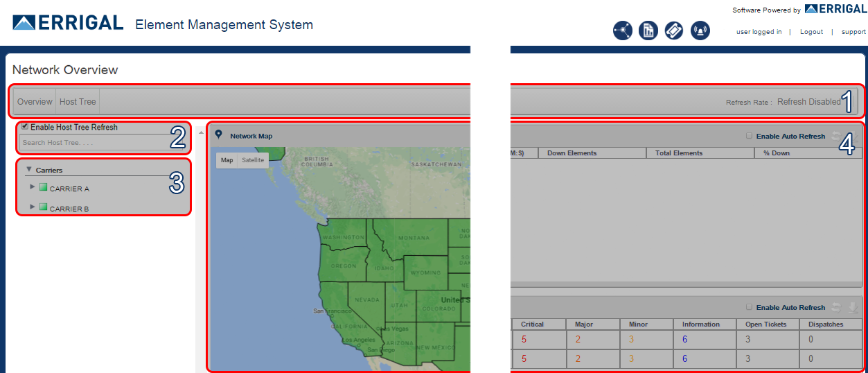
Task: Switch to the Host Tree tab
Action: (78, 102)
